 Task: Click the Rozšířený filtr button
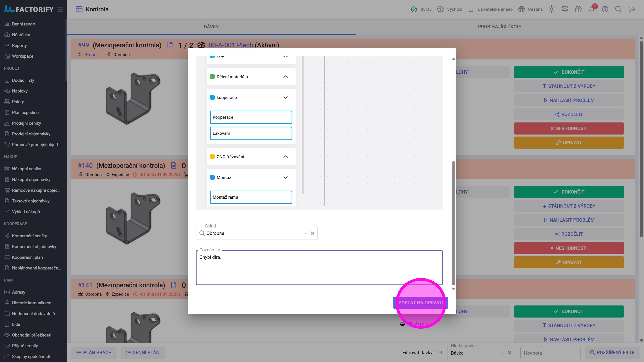(612, 353)
